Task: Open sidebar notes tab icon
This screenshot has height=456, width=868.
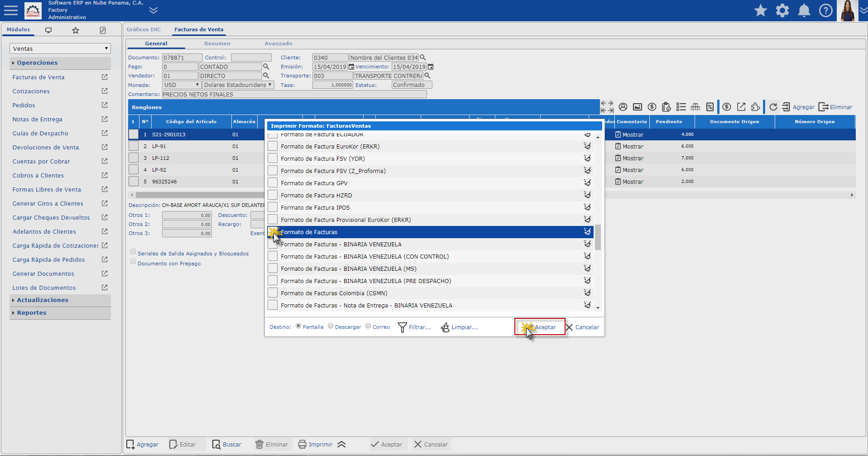Action: [103, 30]
